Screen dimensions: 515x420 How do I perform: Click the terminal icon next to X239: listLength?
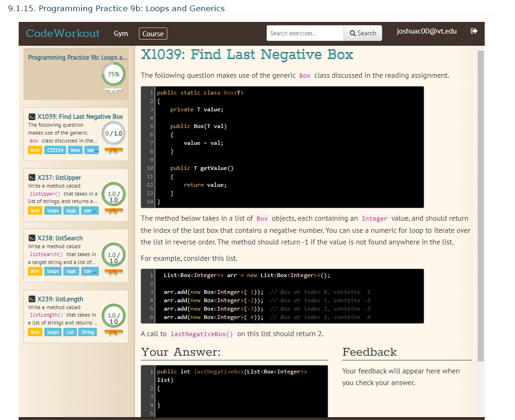click(x=32, y=299)
